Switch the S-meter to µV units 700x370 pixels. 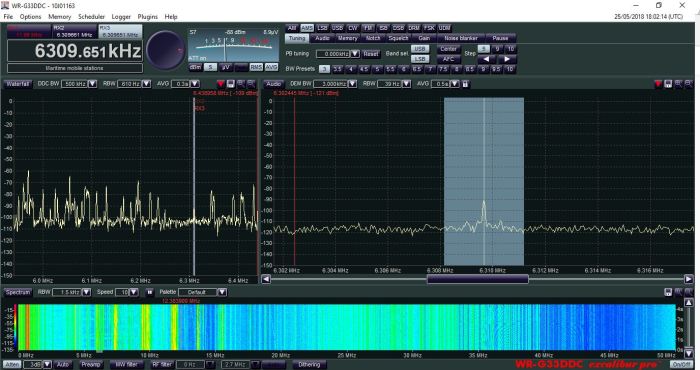pyautogui.click(x=225, y=67)
